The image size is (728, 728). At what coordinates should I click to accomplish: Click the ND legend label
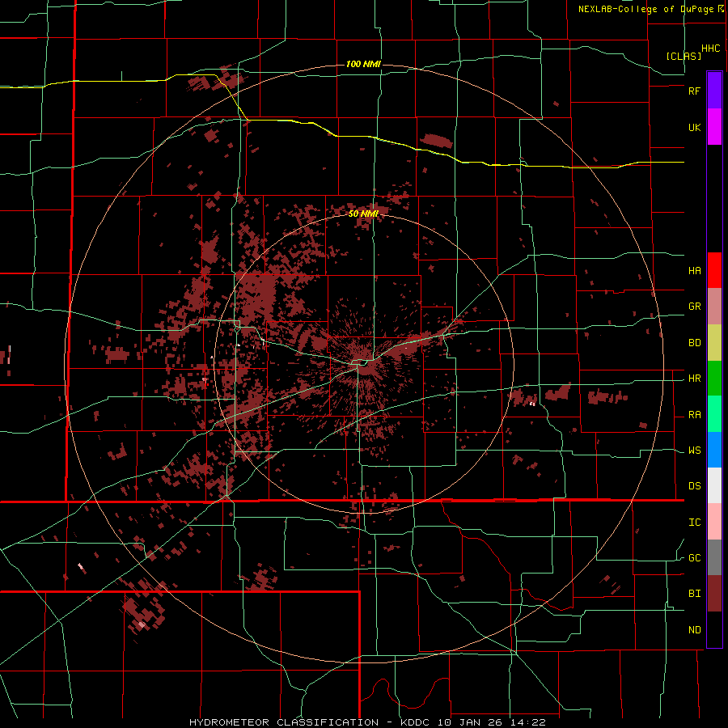click(x=694, y=630)
